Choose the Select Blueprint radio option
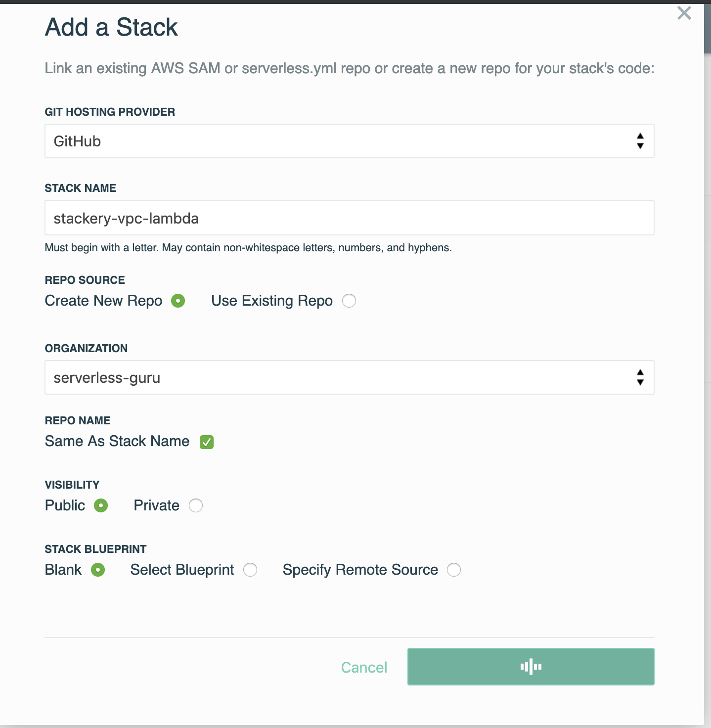 (x=250, y=570)
